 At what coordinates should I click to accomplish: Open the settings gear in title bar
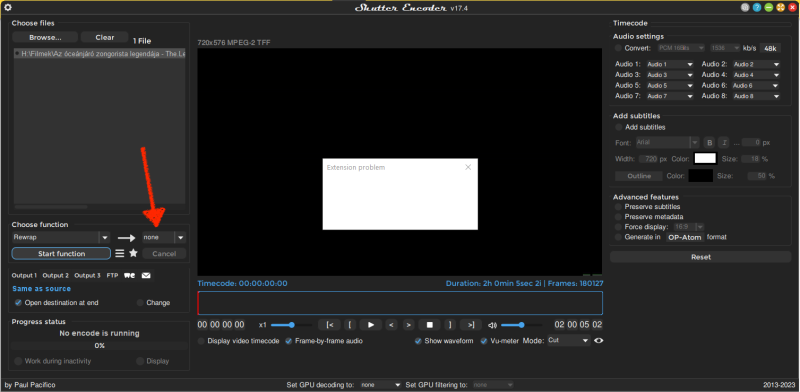pyautogui.click(x=8, y=7)
